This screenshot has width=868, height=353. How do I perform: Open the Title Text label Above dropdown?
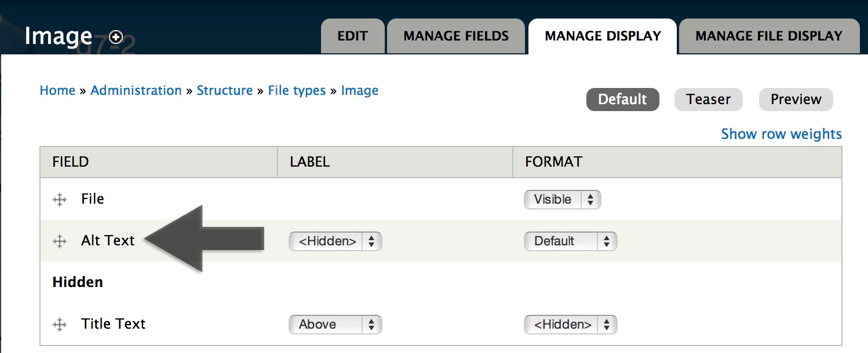pyautogui.click(x=335, y=325)
